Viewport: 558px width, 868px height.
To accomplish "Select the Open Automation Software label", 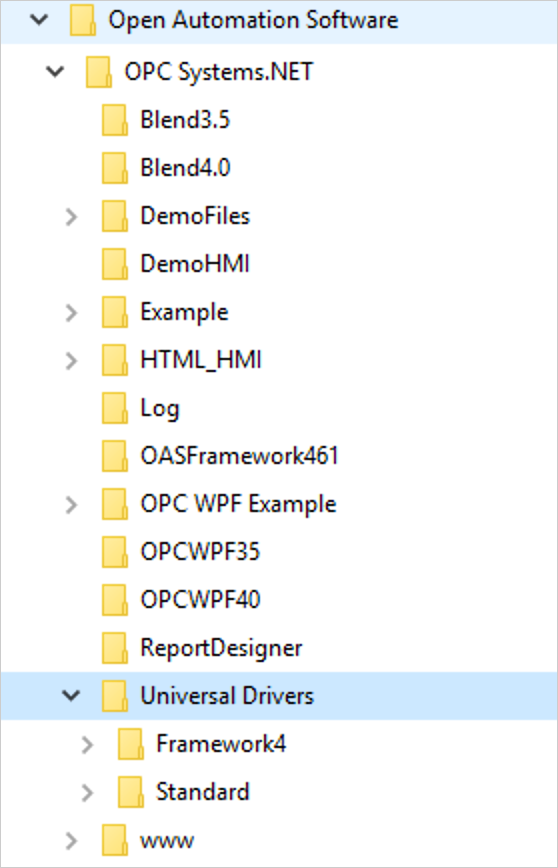I will 253,20.
